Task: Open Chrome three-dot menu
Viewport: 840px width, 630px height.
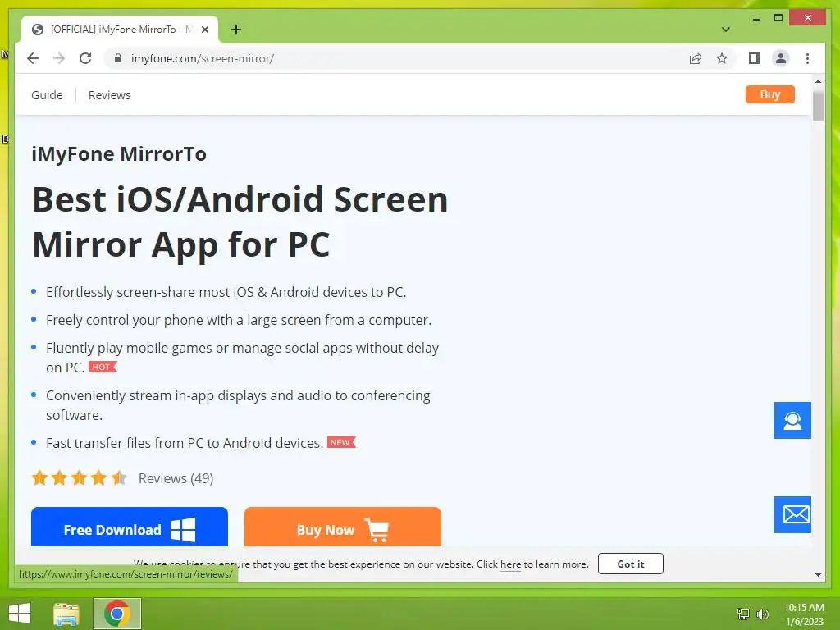Action: tap(807, 58)
